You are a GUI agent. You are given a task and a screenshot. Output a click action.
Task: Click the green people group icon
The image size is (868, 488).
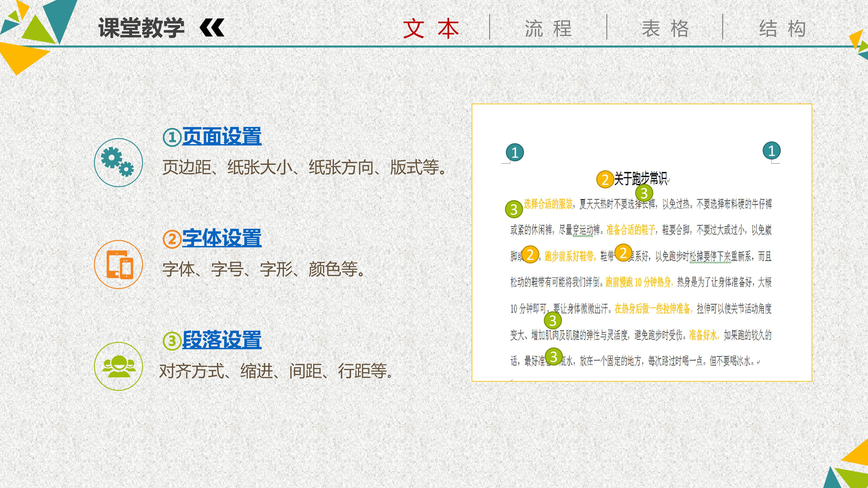[118, 366]
